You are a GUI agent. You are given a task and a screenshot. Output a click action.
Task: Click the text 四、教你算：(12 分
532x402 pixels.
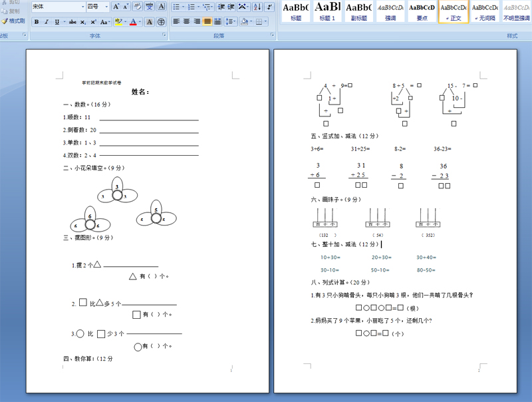pyautogui.click(x=88, y=359)
